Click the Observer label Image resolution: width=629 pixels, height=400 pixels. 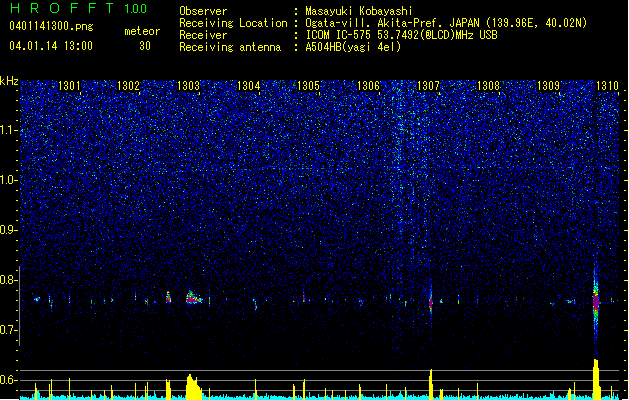(x=203, y=11)
